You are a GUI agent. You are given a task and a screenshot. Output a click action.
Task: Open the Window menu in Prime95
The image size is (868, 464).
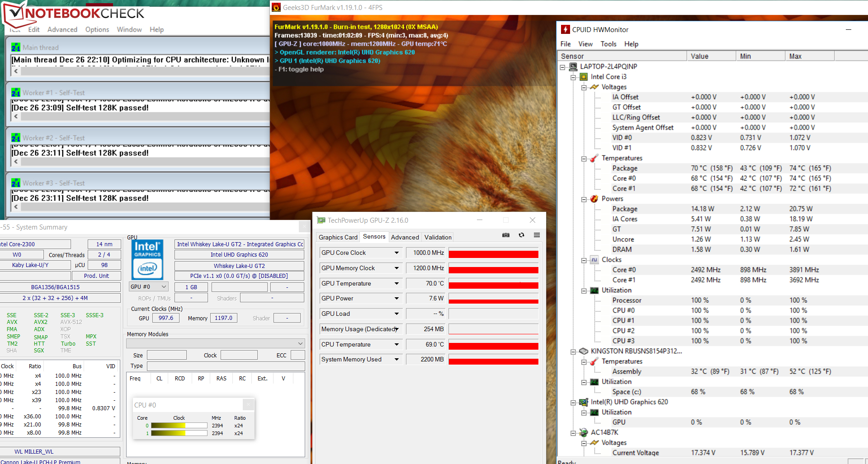(129, 29)
